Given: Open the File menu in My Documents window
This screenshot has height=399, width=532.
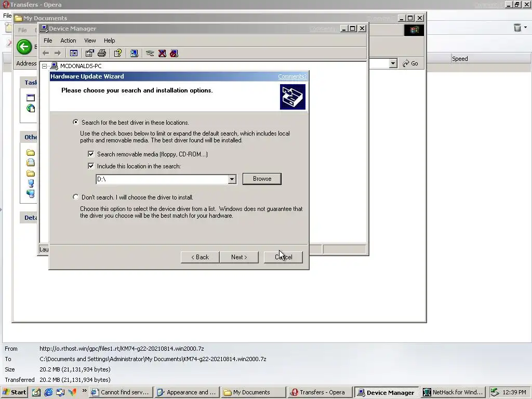Looking at the screenshot, I should point(22,30).
